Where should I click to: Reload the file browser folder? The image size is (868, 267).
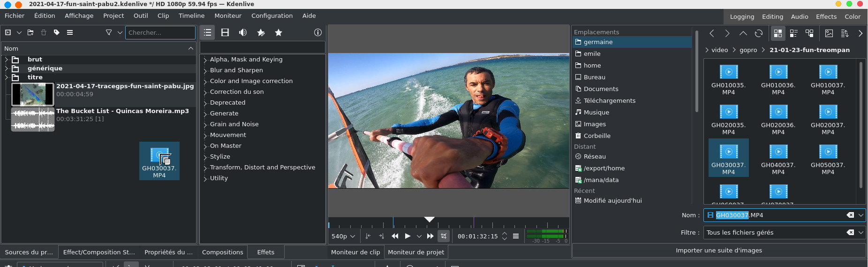click(759, 33)
